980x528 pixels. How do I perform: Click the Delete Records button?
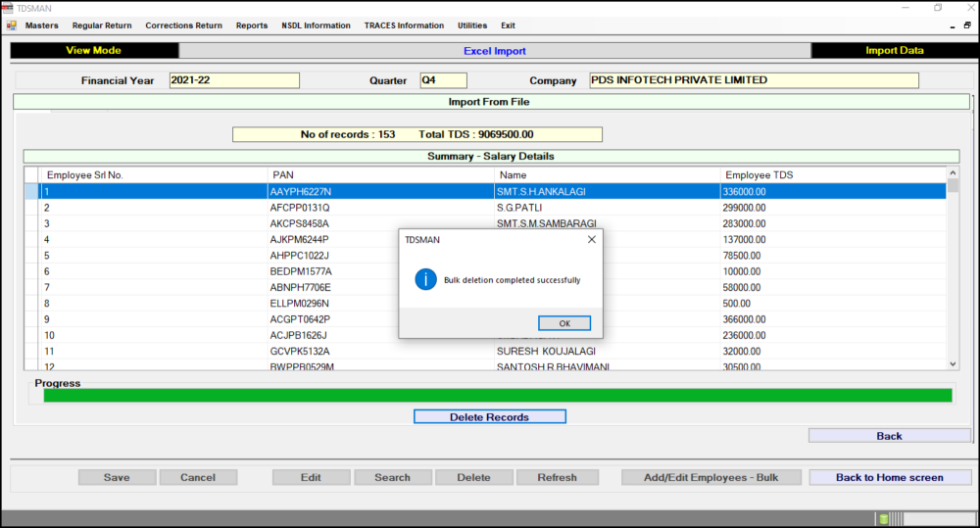(490, 416)
